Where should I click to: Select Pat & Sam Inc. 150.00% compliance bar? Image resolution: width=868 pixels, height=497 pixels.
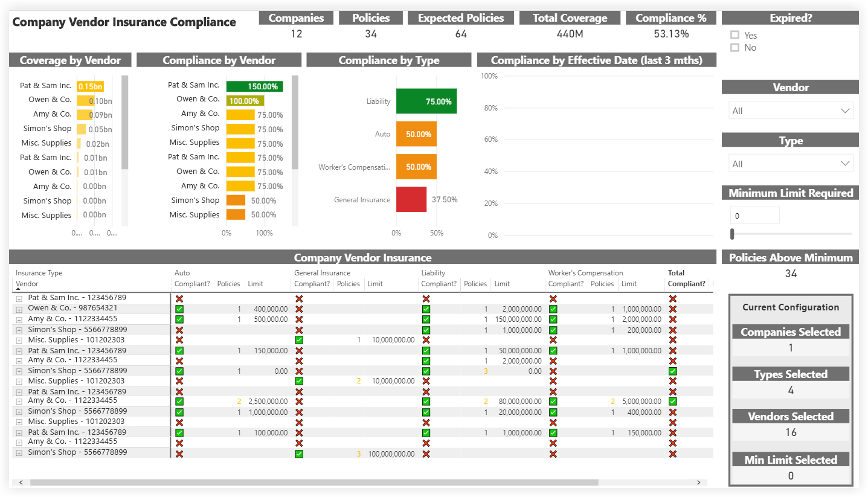click(x=254, y=86)
